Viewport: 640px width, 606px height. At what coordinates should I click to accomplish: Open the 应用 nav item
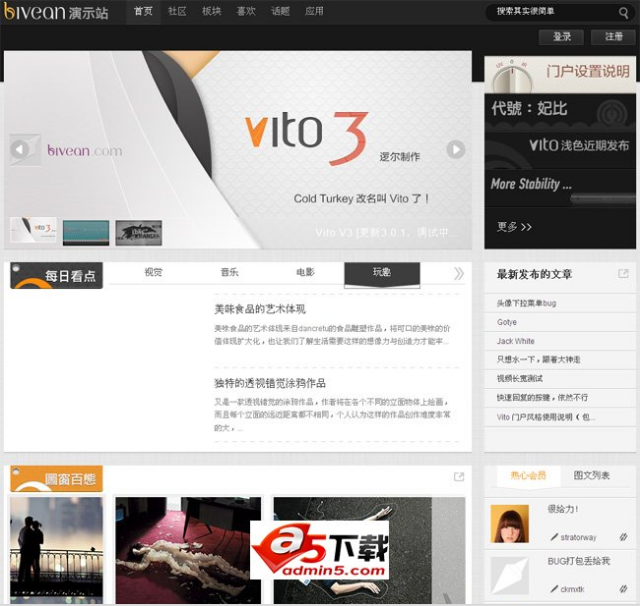(314, 11)
